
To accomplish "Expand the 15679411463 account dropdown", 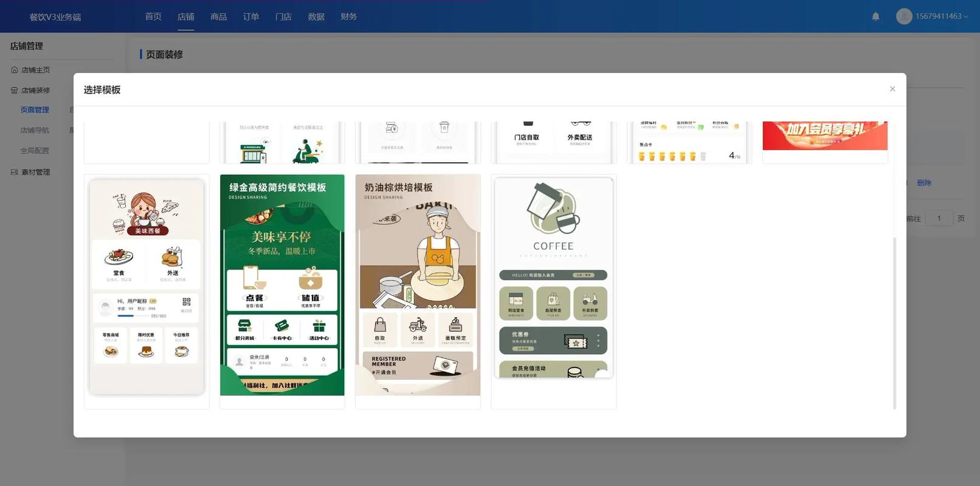I will click(942, 16).
